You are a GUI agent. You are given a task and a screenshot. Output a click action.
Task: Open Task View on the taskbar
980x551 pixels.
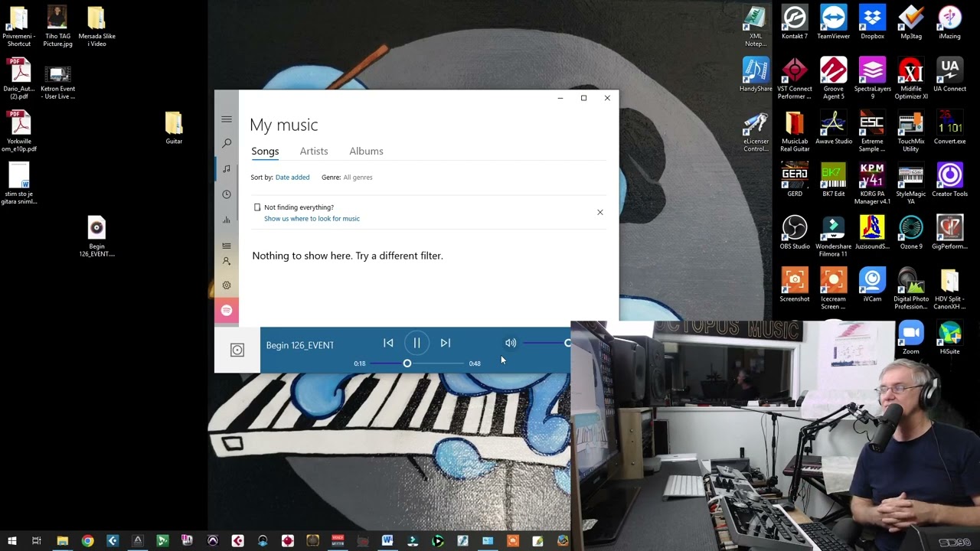click(37, 541)
